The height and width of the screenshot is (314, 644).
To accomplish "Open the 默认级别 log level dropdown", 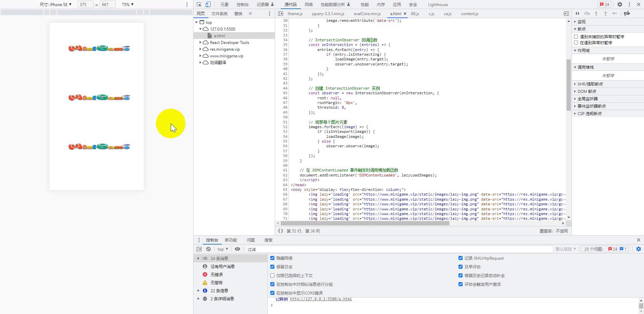I will [x=566, y=249].
